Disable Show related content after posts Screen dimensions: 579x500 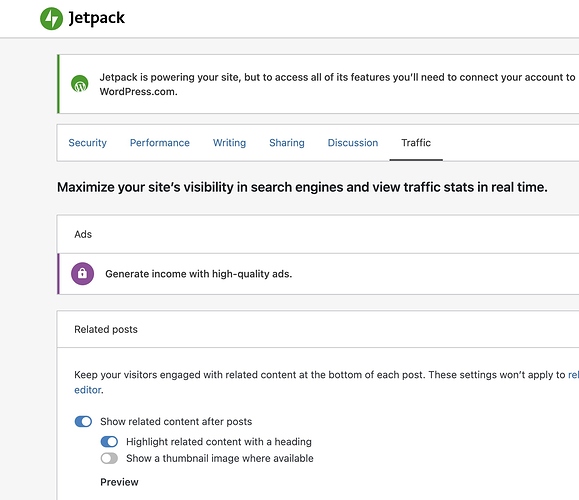click(x=83, y=421)
